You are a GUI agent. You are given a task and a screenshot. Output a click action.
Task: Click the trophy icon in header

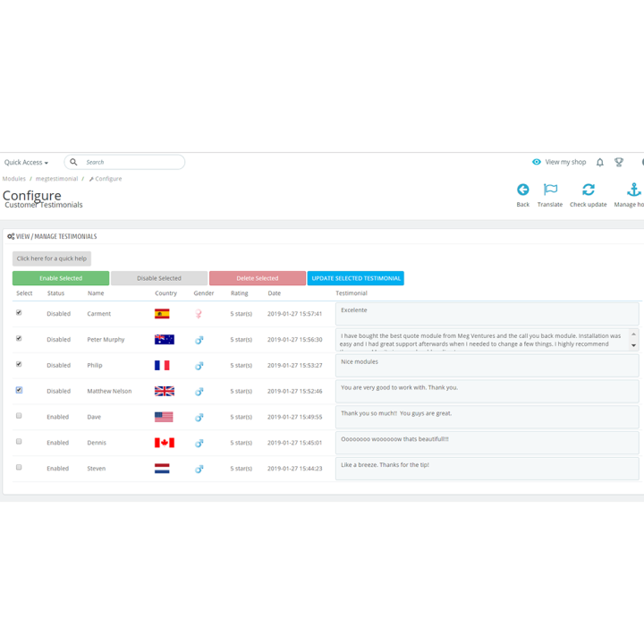(x=619, y=162)
